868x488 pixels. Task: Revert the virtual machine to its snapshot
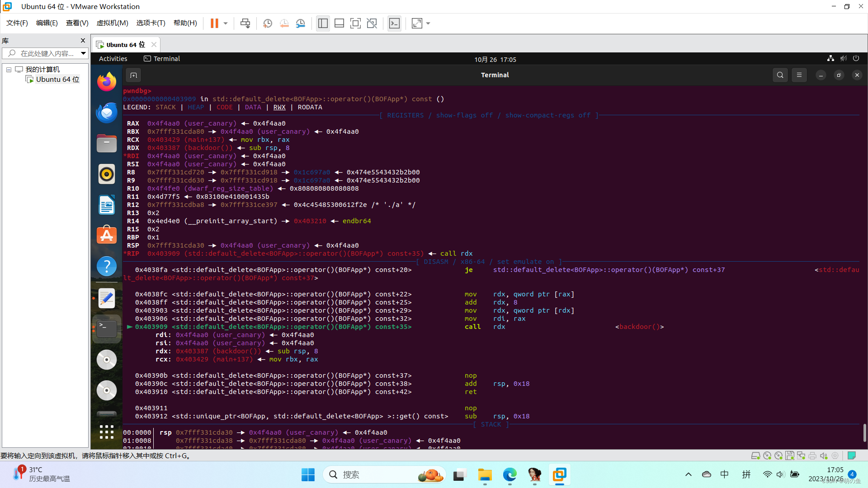point(284,23)
